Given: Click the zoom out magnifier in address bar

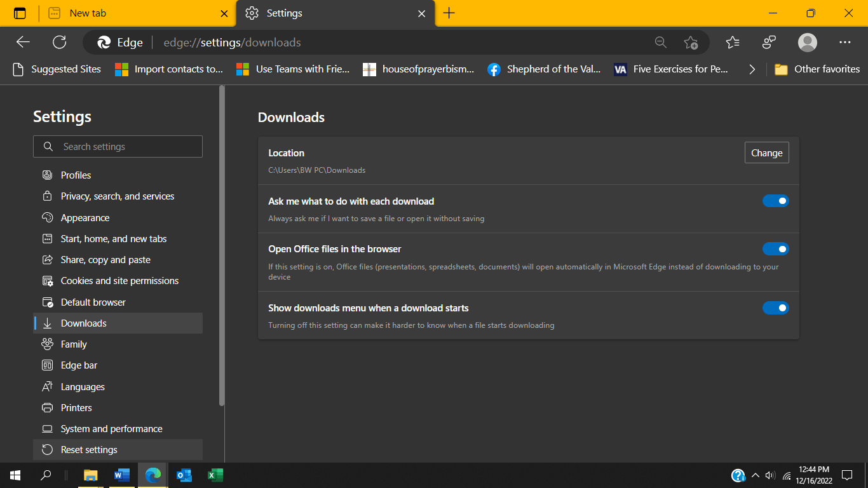Looking at the screenshot, I should 661,43.
